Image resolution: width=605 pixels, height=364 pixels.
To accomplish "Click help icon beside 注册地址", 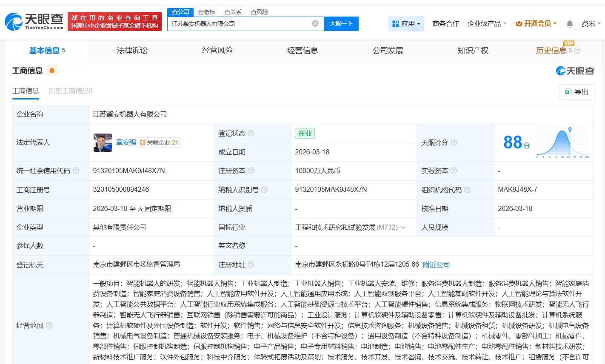I will pyautogui.click(x=251, y=264).
